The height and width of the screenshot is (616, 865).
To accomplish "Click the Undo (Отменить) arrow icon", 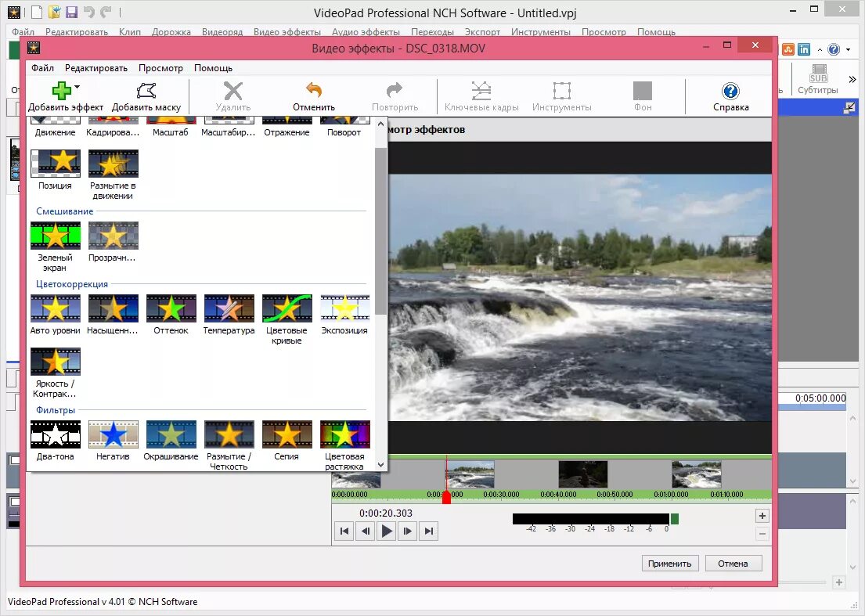I will [x=314, y=89].
